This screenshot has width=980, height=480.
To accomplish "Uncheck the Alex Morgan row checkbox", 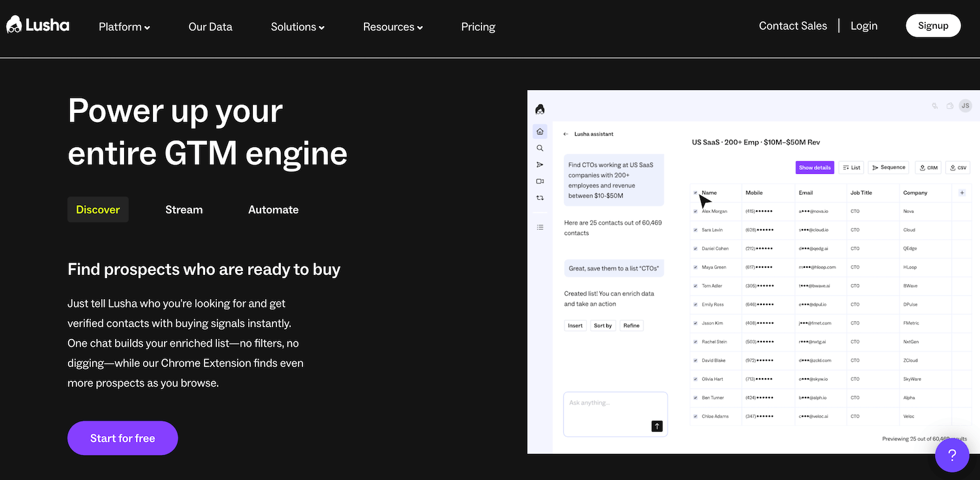I will click(695, 212).
